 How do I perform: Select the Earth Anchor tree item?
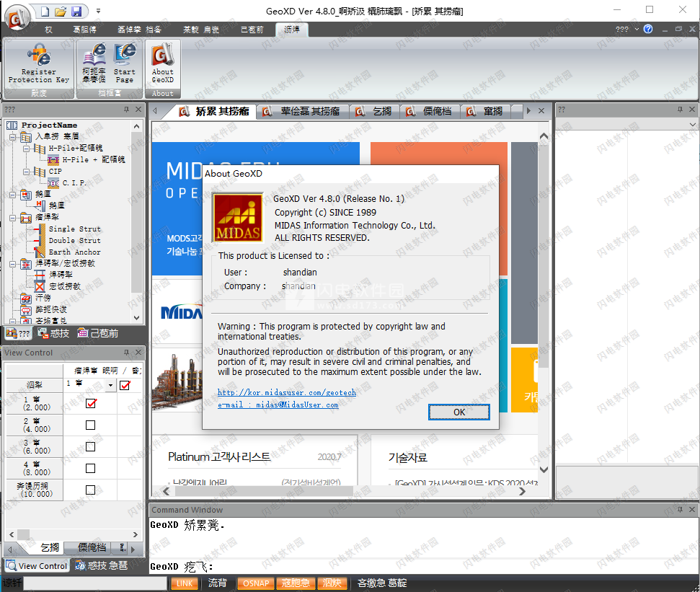point(74,252)
